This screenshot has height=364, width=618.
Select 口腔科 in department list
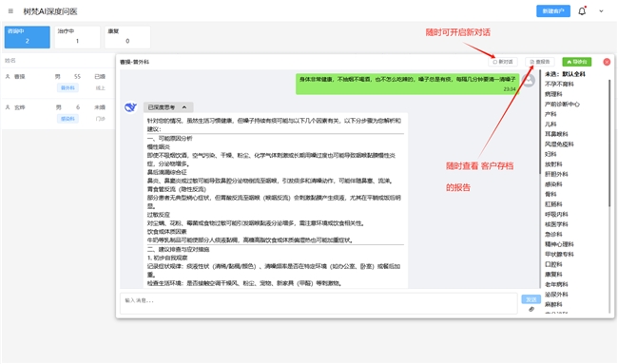tap(553, 264)
